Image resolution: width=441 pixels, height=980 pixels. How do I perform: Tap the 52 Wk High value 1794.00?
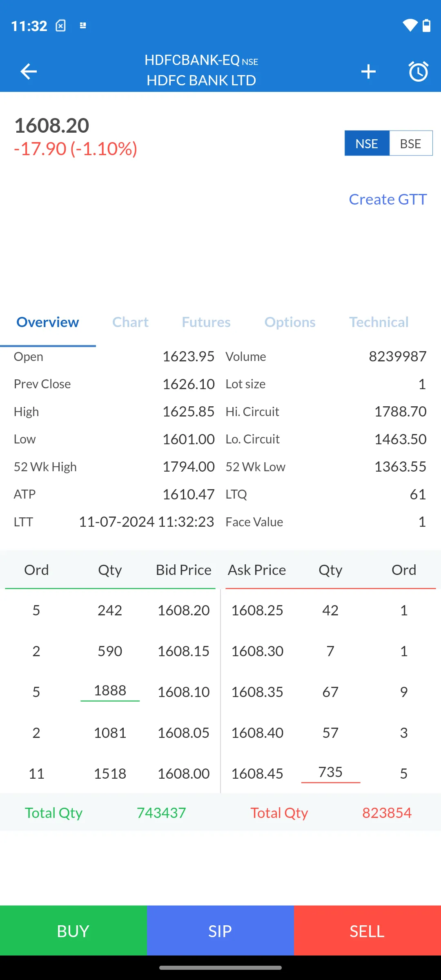pyautogui.click(x=189, y=467)
